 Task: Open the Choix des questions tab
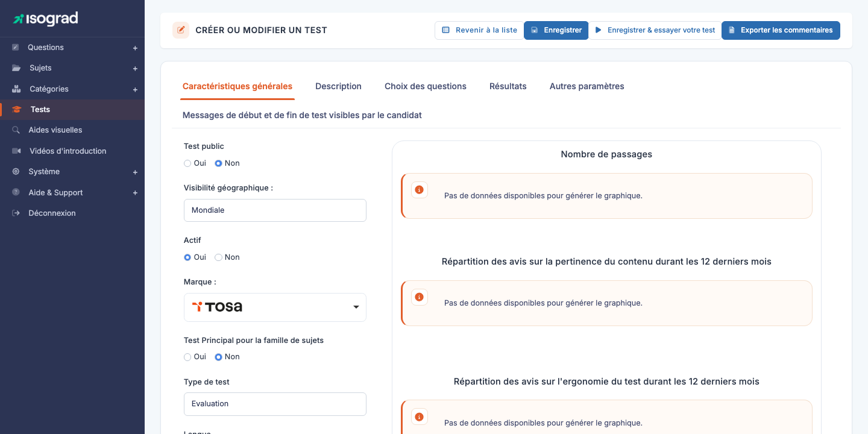(x=426, y=86)
